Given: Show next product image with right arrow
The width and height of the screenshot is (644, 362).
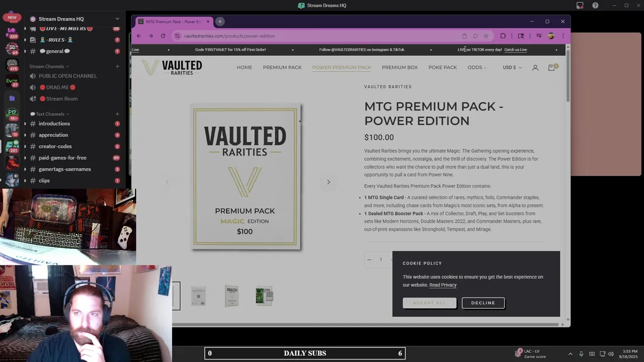Looking at the screenshot, I should click(x=329, y=182).
